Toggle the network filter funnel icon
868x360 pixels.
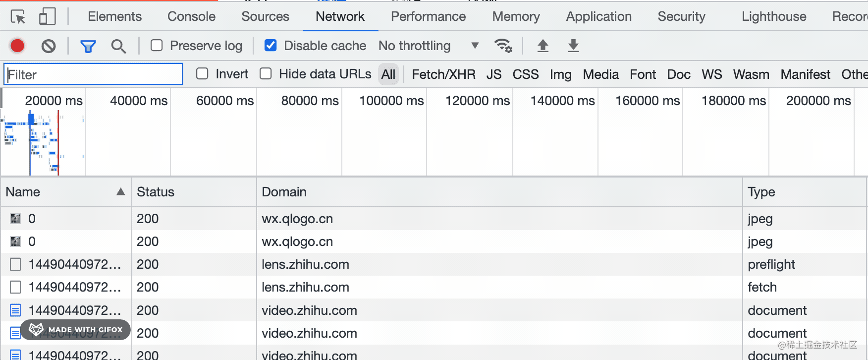[x=88, y=46]
